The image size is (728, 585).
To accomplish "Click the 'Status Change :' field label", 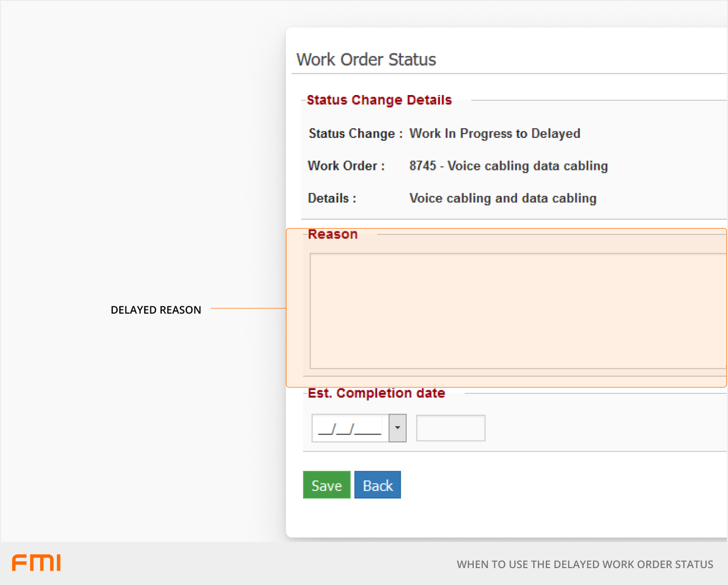I will [355, 134].
